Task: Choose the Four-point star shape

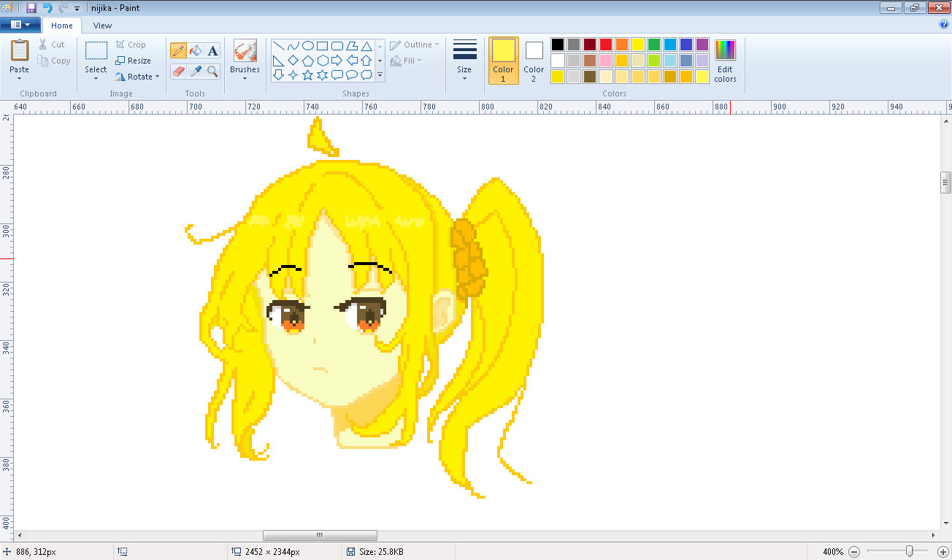Action: (x=293, y=74)
